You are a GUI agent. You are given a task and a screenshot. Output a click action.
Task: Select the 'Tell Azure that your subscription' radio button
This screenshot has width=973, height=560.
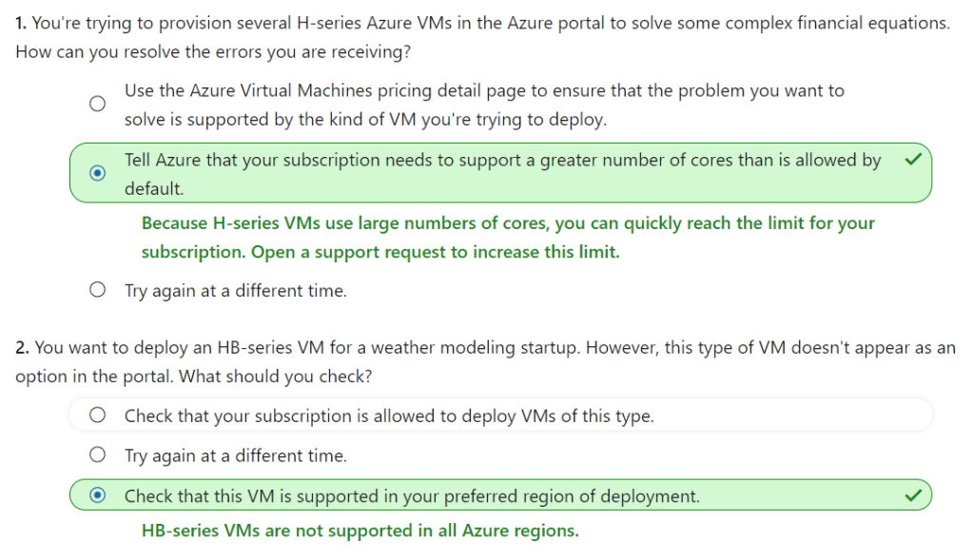[x=97, y=174]
